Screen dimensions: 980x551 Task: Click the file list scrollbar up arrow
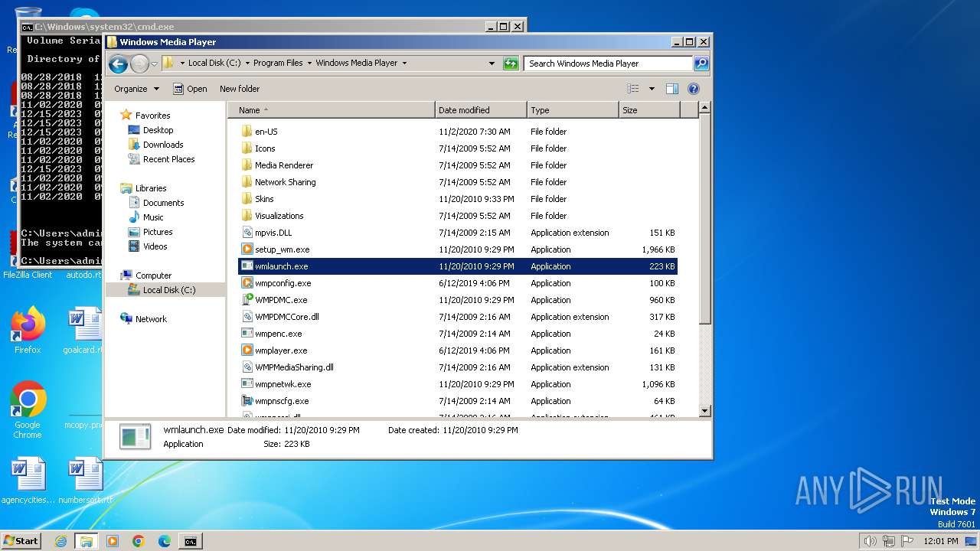click(x=705, y=109)
